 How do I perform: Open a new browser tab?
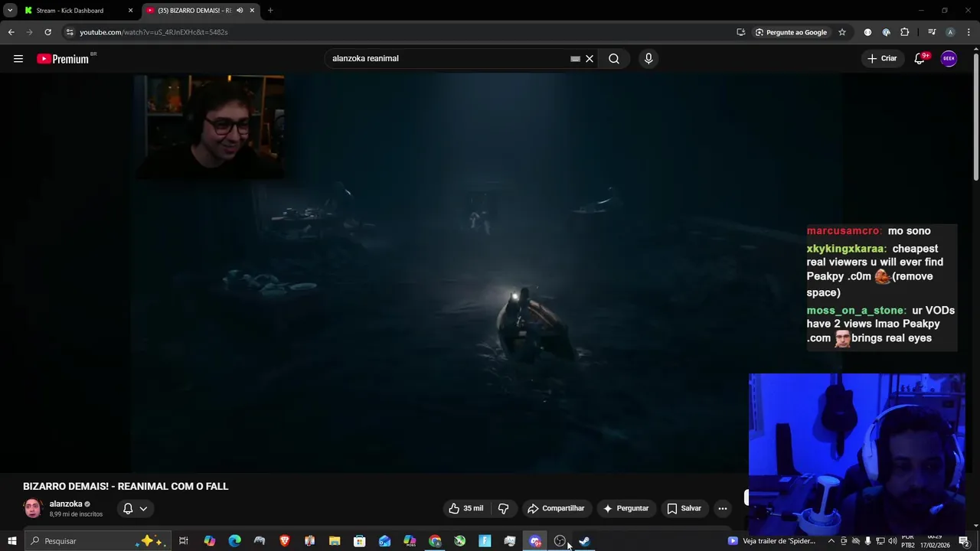270,11
